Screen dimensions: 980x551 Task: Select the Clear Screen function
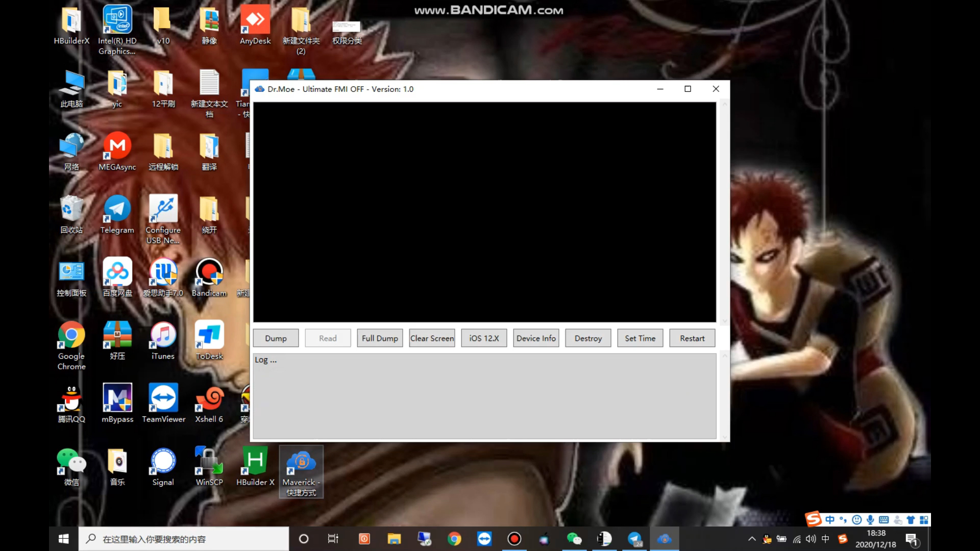tap(432, 338)
